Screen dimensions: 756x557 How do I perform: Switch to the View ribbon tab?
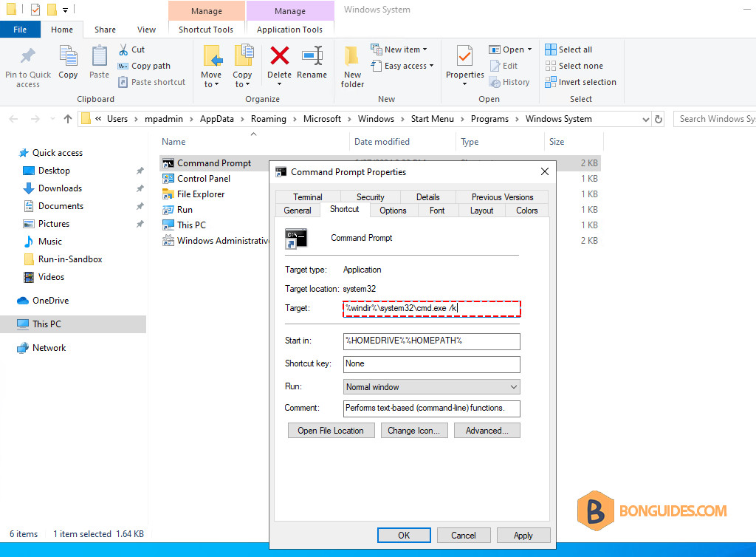click(x=146, y=30)
